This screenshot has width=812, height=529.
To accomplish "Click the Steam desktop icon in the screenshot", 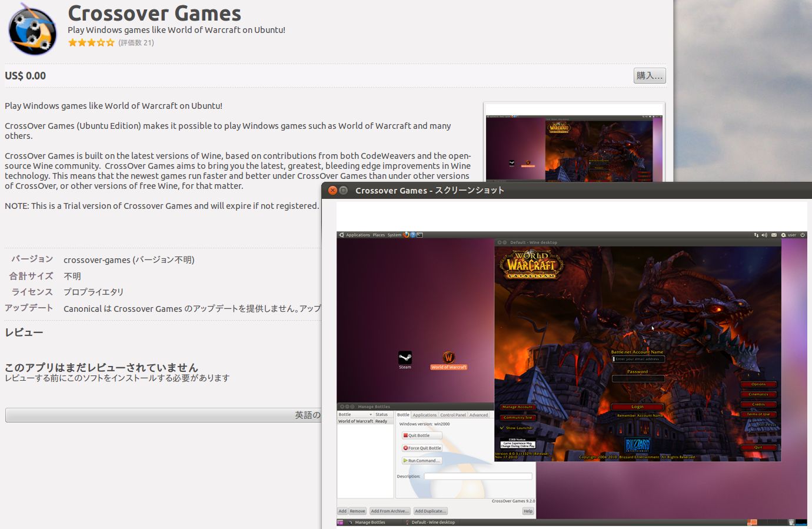I will pyautogui.click(x=405, y=360).
